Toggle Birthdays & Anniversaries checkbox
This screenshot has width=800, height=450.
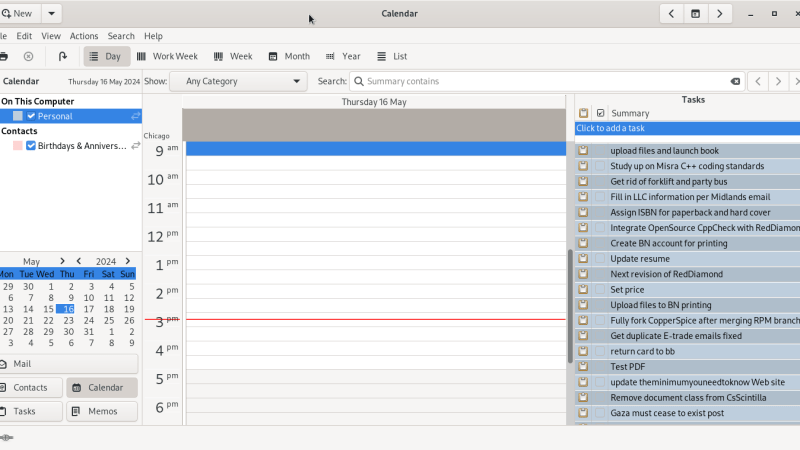(31, 146)
